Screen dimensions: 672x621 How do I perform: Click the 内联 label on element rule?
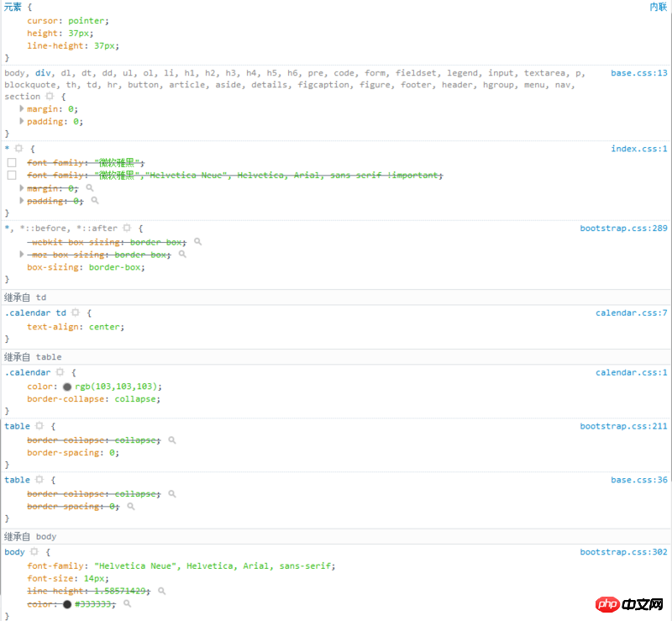click(659, 7)
